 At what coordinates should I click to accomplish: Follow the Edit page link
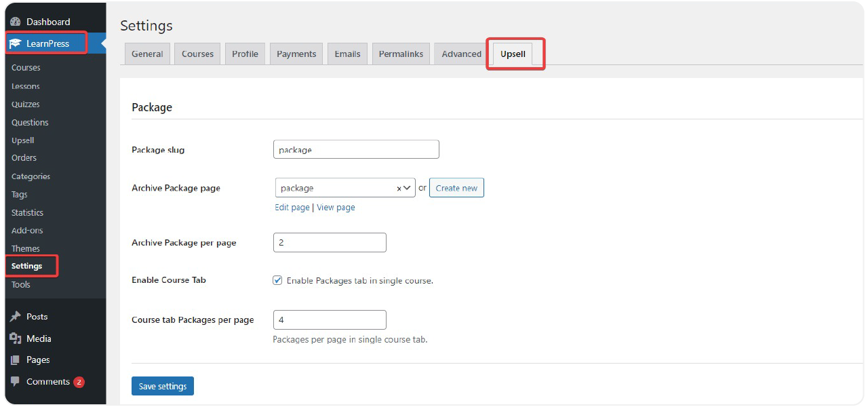click(292, 208)
